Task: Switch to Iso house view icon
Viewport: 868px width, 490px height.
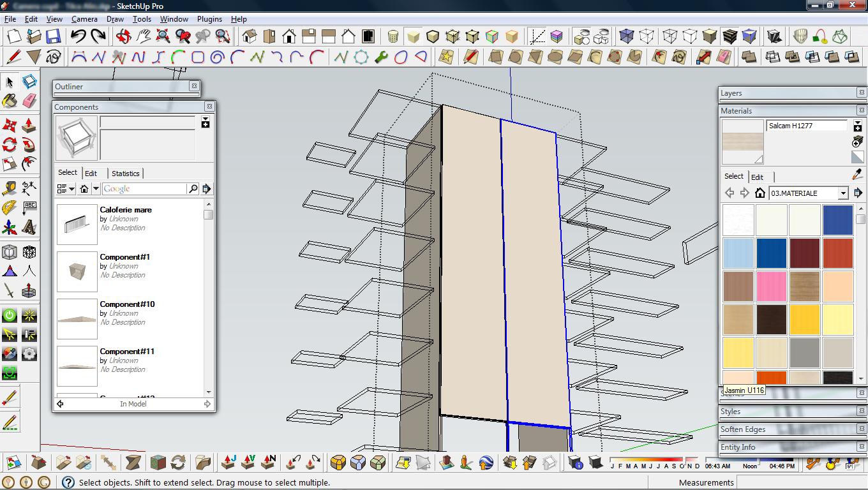Action: (250, 36)
